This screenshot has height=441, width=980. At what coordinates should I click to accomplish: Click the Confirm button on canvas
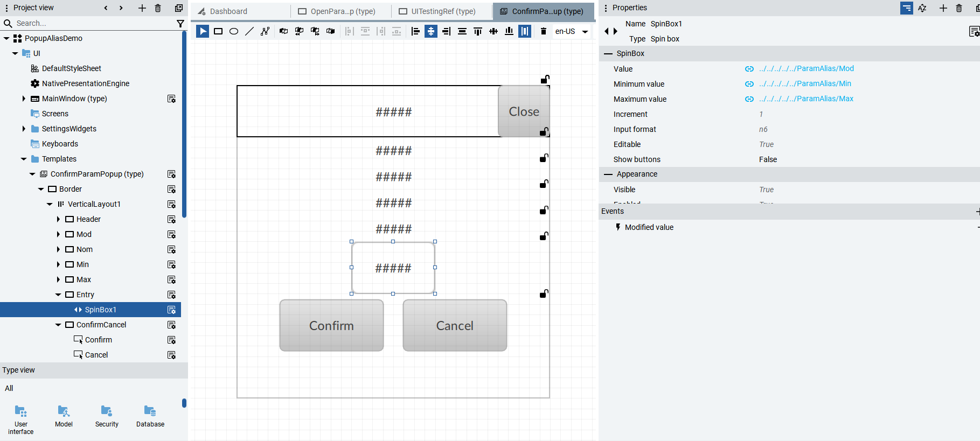pyautogui.click(x=331, y=325)
